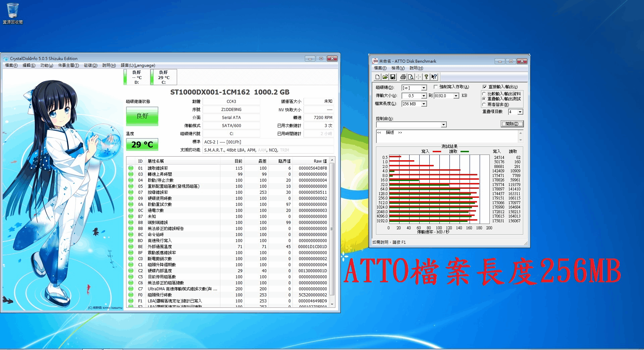
Task: Click the green status circle for 端對端錯誤
Action: point(131,222)
